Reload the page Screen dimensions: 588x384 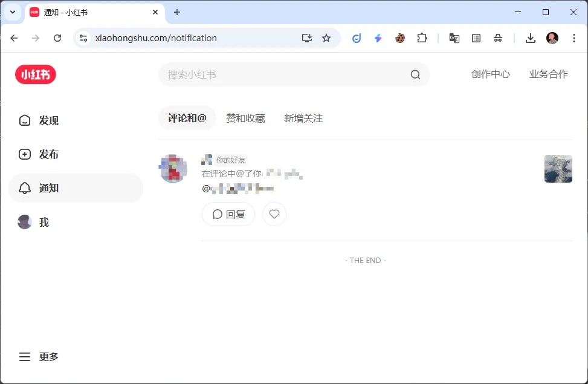57,38
